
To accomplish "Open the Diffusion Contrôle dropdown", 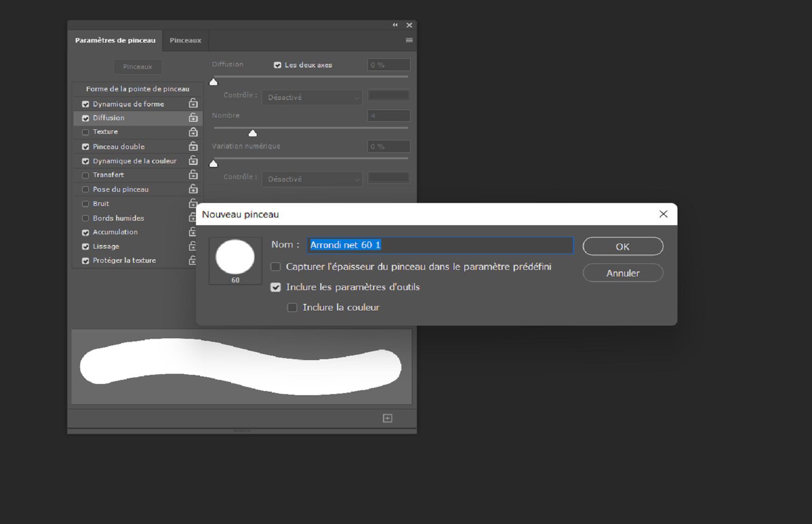I will pyautogui.click(x=312, y=97).
